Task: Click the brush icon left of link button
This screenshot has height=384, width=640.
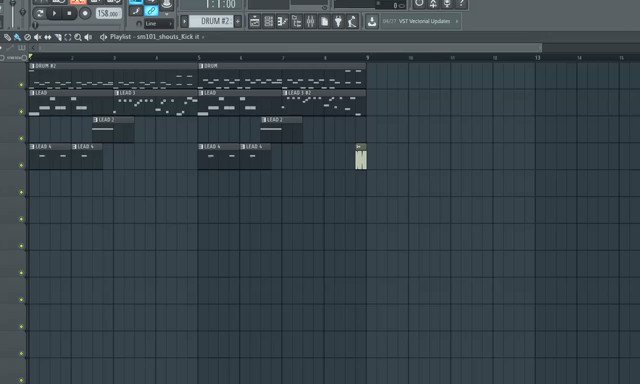Action: pos(136,11)
